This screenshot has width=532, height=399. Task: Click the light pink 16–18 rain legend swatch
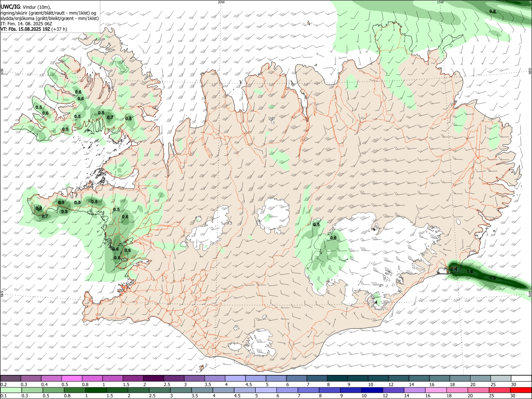pos(435,390)
